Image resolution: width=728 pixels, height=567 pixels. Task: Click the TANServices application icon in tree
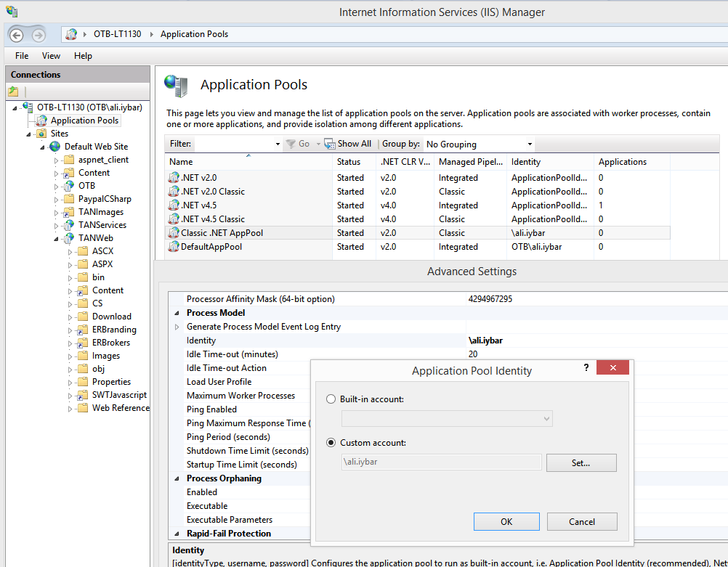coord(69,225)
